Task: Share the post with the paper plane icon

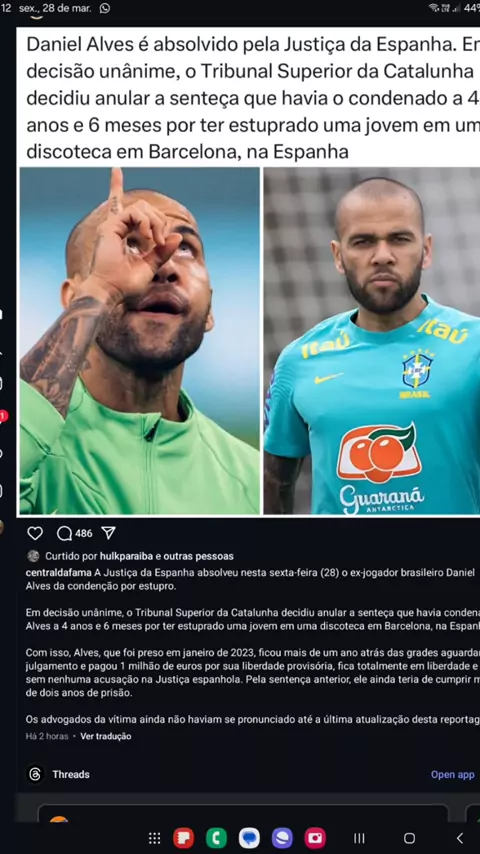Action: coord(108,533)
